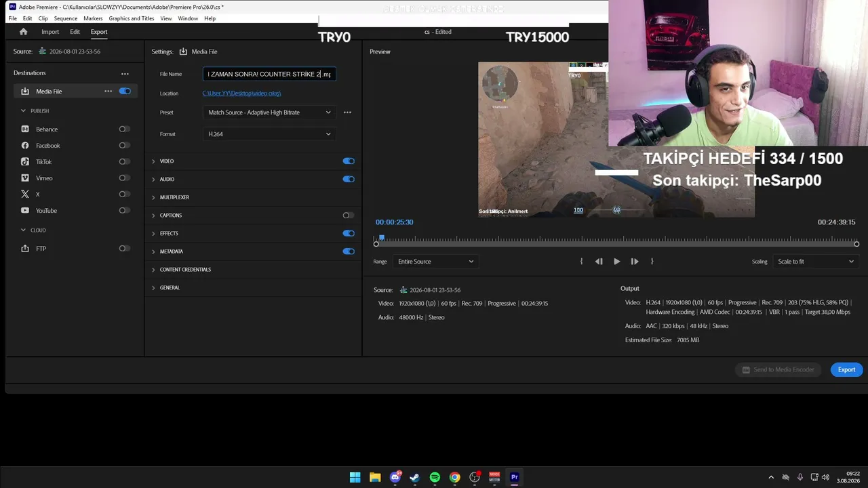Open Steam from taskbar
The image size is (868, 488).
pyautogui.click(x=415, y=477)
